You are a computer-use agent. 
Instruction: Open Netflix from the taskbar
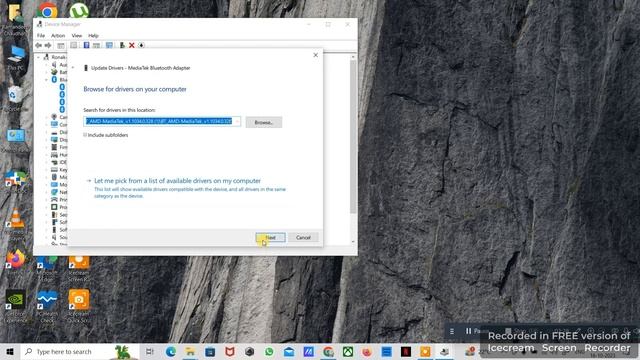pyautogui.click(x=406, y=351)
